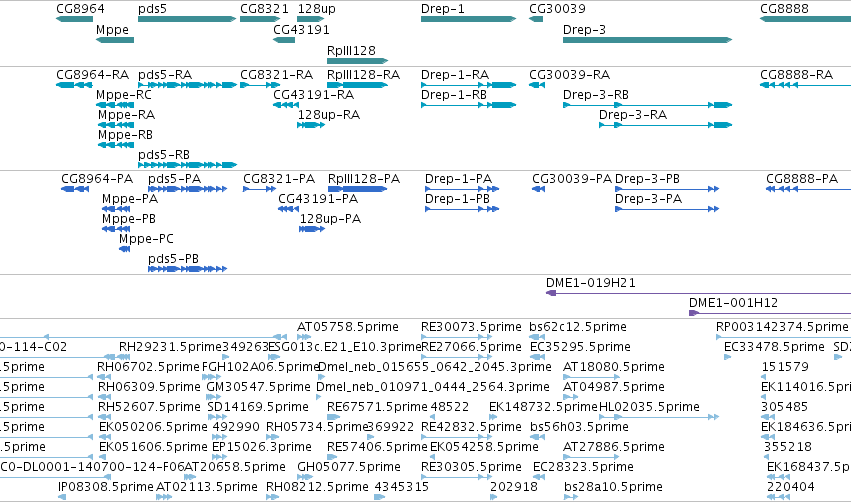Select the Drep-3-PB protein feature
The image size is (851, 502).
[x=667, y=189]
